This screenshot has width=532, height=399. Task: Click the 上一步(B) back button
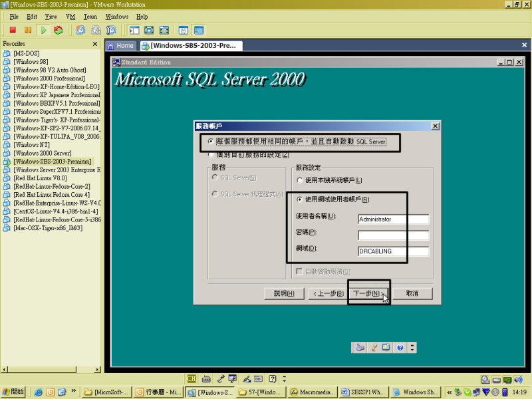click(328, 293)
